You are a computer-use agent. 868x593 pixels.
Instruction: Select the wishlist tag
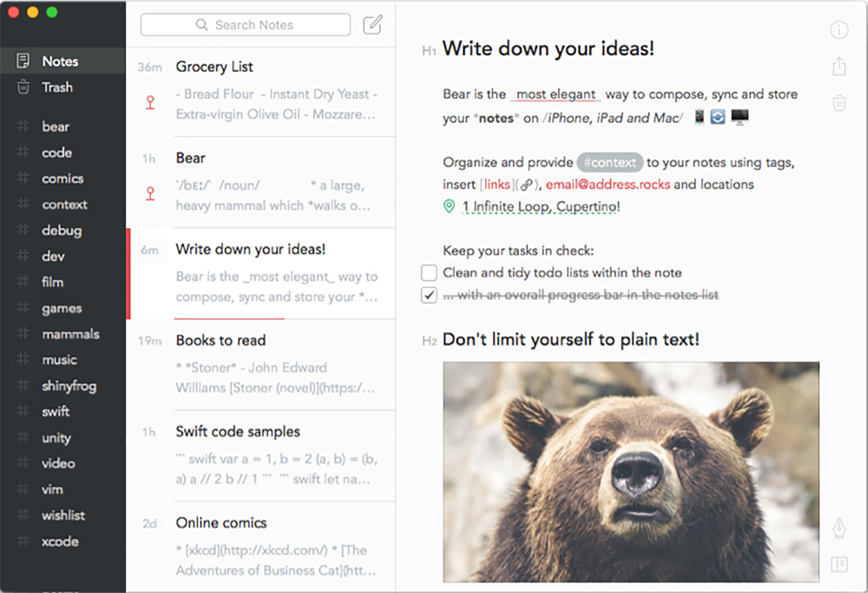[63, 515]
